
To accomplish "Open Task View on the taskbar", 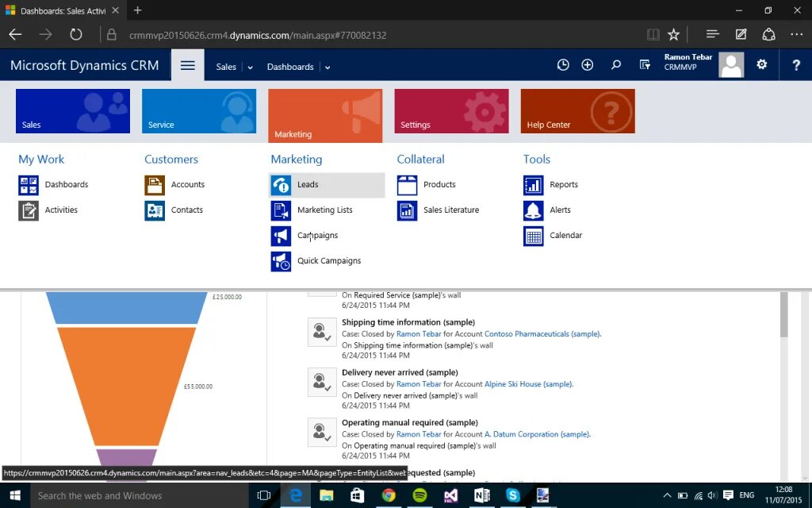I will (x=264, y=495).
